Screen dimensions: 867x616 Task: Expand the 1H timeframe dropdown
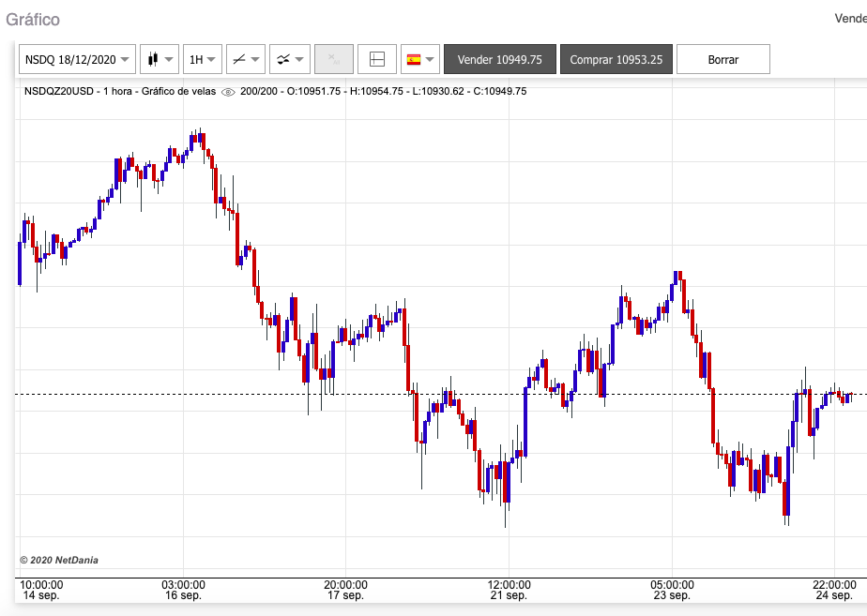(202, 59)
